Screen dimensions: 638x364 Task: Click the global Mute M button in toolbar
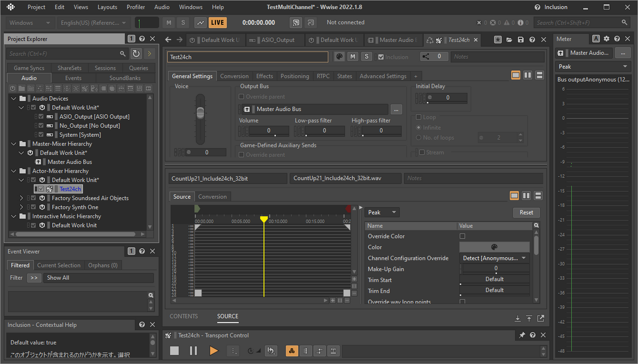(169, 23)
